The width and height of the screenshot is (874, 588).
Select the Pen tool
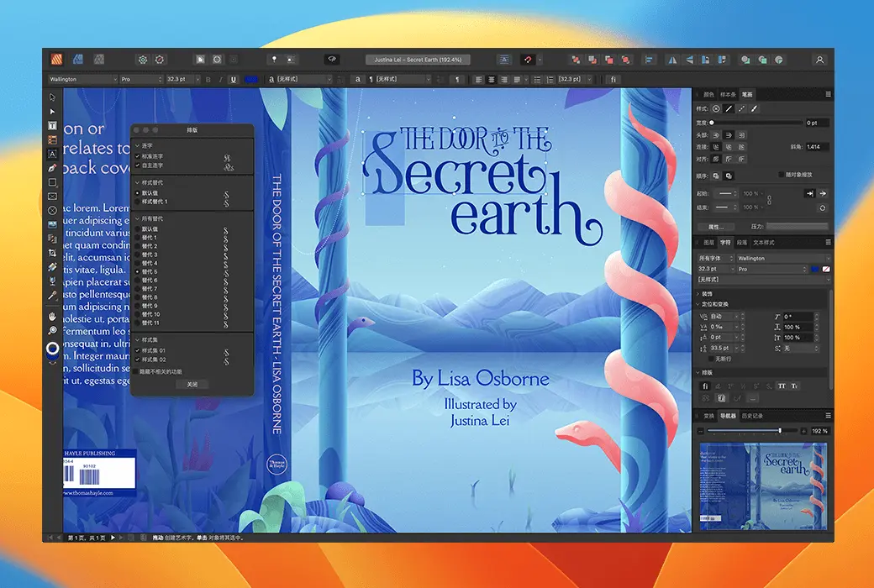pyautogui.click(x=52, y=168)
